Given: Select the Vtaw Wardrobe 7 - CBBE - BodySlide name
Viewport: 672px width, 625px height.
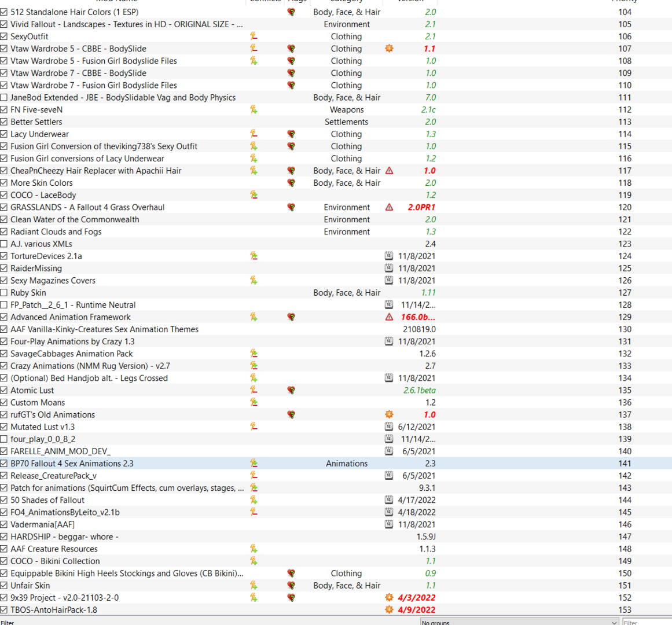Looking at the screenshot, I should [78, 73].
